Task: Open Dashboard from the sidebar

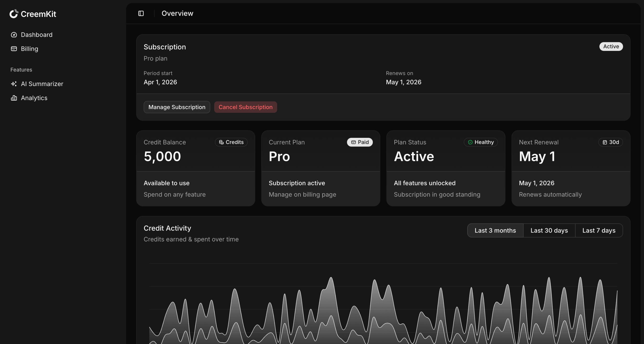Action: [x=36, y=35]
